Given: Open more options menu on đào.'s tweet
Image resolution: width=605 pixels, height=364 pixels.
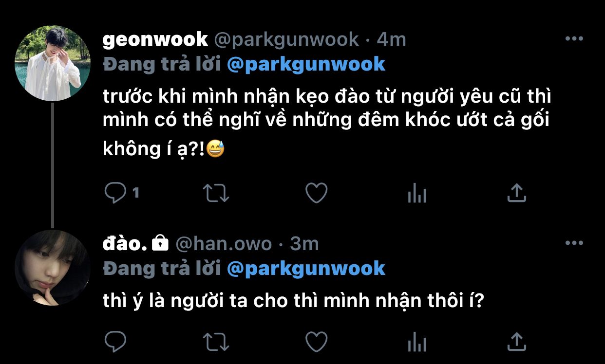Looking at the screenshot, I should pyautogui.click(x=574, y=243).
